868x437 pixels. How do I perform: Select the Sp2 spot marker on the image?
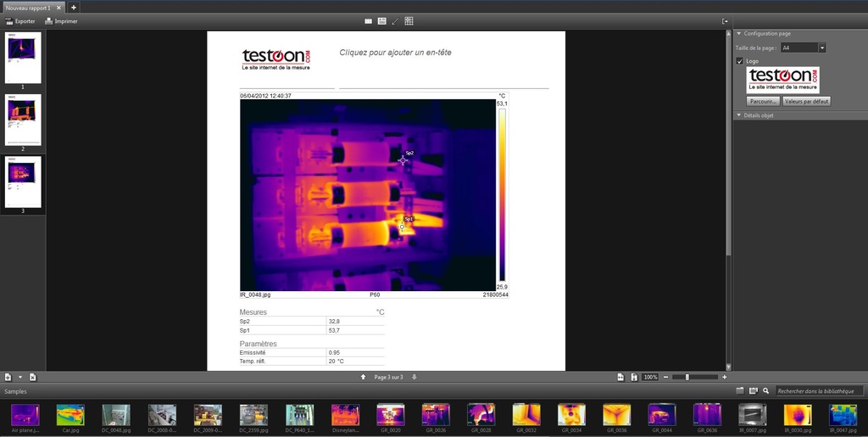point(403,160)
